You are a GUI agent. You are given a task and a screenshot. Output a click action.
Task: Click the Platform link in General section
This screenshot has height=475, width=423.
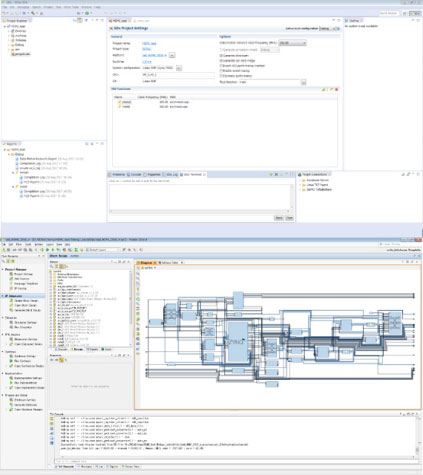154,55
